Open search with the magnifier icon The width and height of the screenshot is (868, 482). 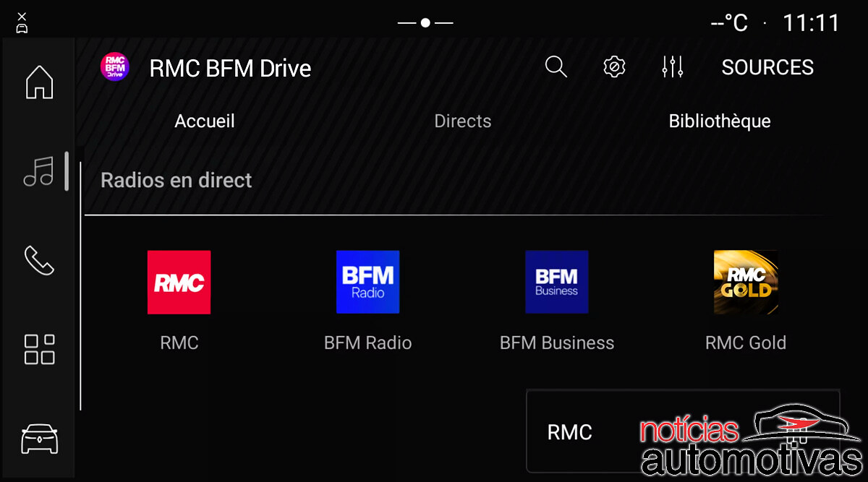click(x=556, y=66)
